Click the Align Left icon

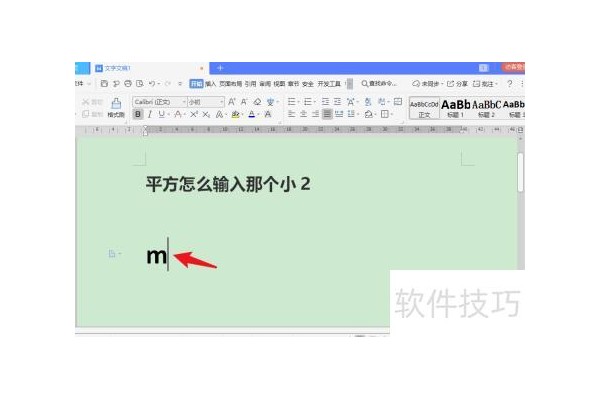pyautogui.click(x=292, y=114)
